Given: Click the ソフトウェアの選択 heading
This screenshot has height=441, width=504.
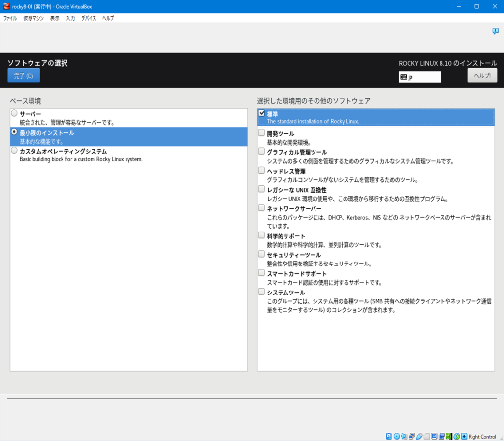Looking at the screenshot, I should pos(37,63).
